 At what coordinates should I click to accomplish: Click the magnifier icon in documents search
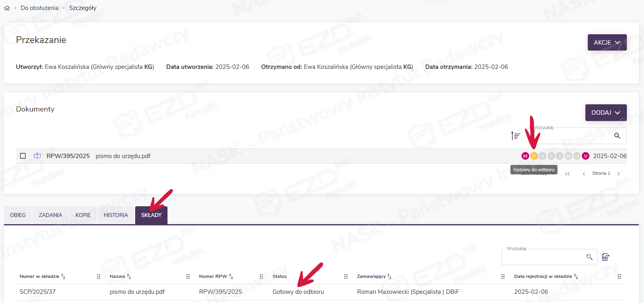(x=617, y=136)
